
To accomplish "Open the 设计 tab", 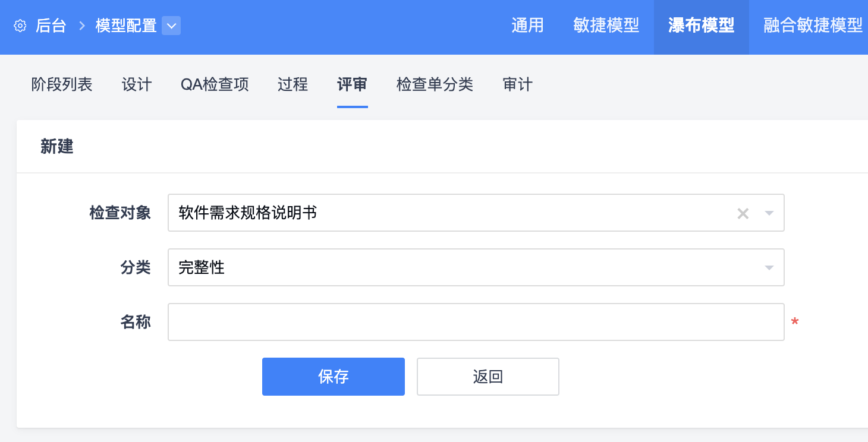I will pyautogui.click(x=137, y=84).
